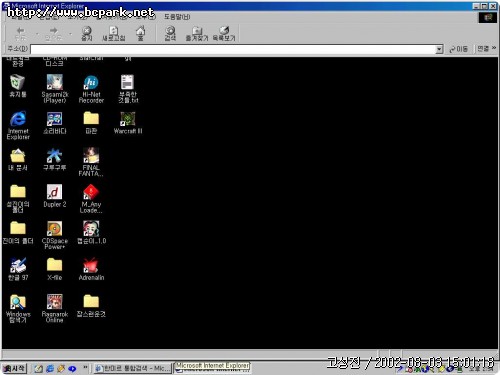Click the blue round Quick Launch icon

coord(72,369)
